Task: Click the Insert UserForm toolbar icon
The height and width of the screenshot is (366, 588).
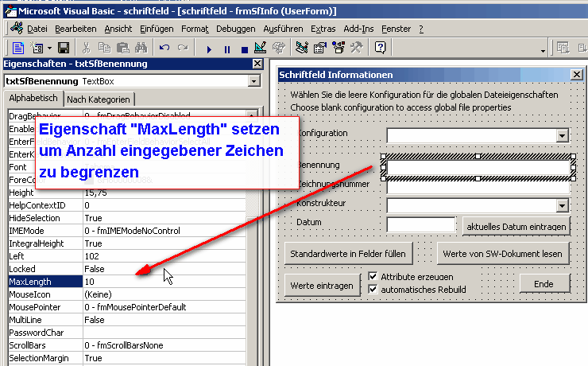Action: pos(37,48)
